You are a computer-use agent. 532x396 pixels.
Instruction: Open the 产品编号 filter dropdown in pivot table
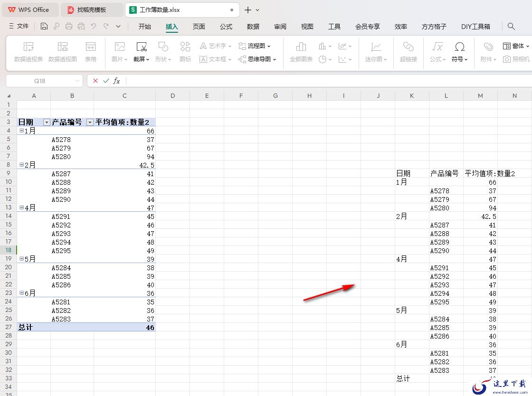90,123
